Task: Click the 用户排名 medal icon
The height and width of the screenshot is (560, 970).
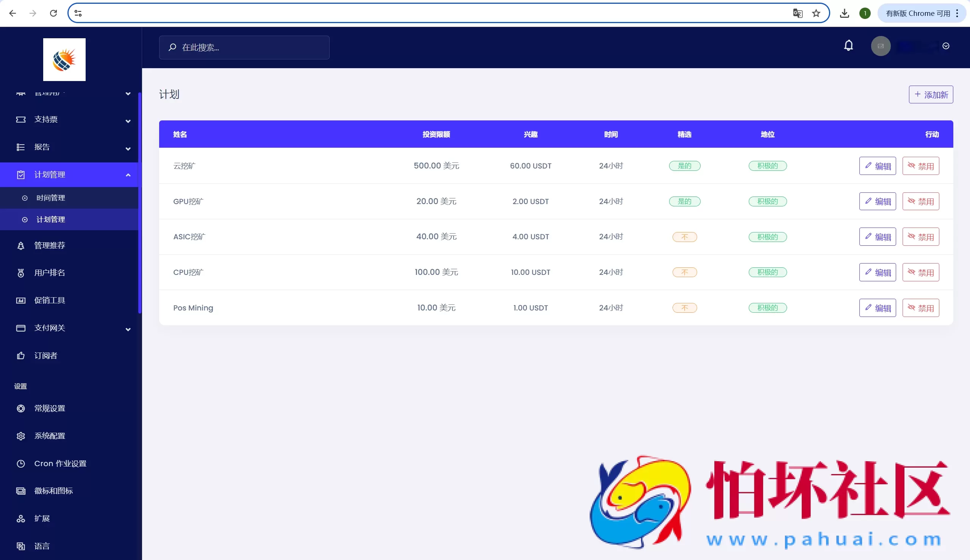Action: [21, 273]
